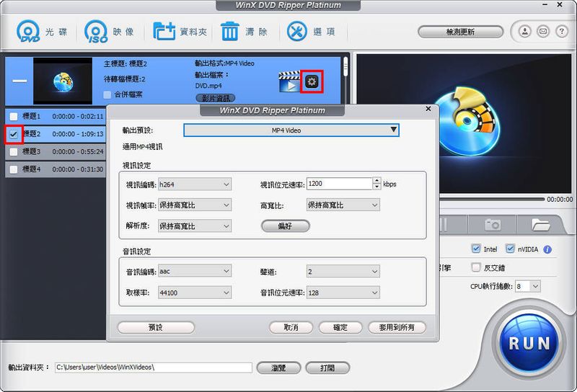Click the DVD title thumbnail

pyautogui.click(x=63, y=81)
